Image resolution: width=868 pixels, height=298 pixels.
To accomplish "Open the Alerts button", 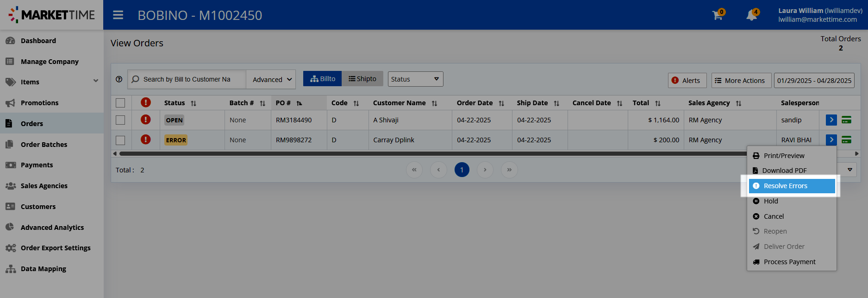I will pyautogui.click(x=687, y=80).
